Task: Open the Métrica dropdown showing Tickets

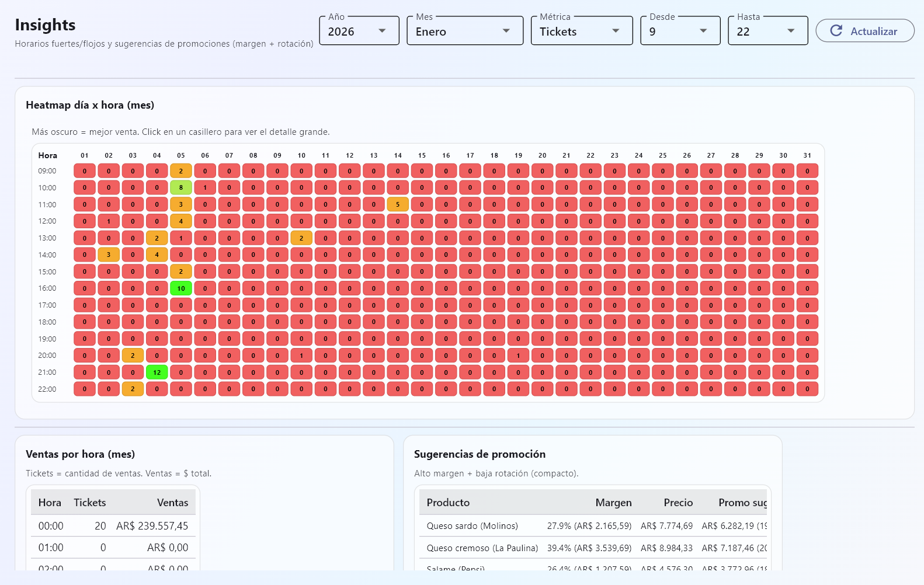Action: pyautogui.click(x=581, y=31)
